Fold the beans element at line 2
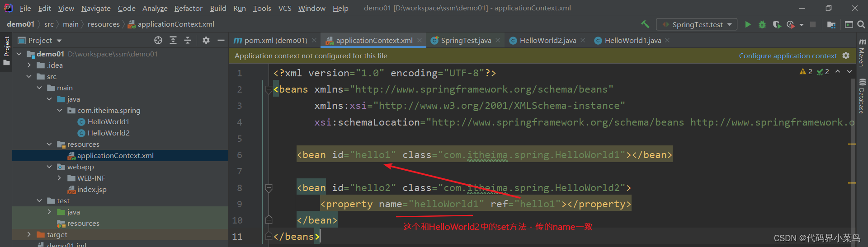Screen dimensions: 868x247 pyautogui.click(x=269, y=89)
